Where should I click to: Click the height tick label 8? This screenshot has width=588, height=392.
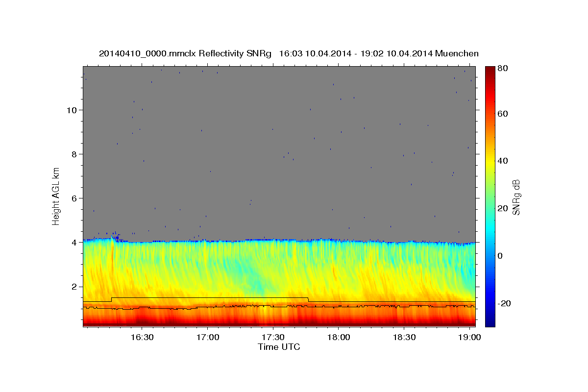74,154
